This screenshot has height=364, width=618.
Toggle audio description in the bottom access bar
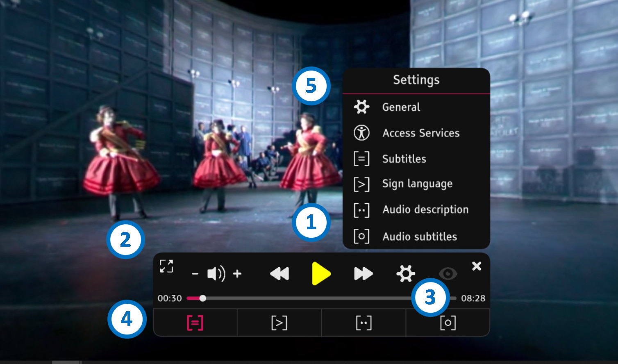pos(364,323)
